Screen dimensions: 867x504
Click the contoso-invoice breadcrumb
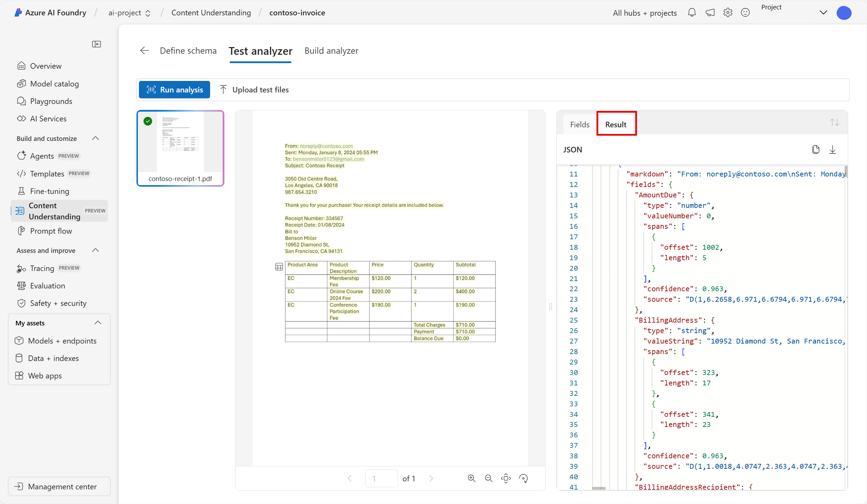point(297,13)
